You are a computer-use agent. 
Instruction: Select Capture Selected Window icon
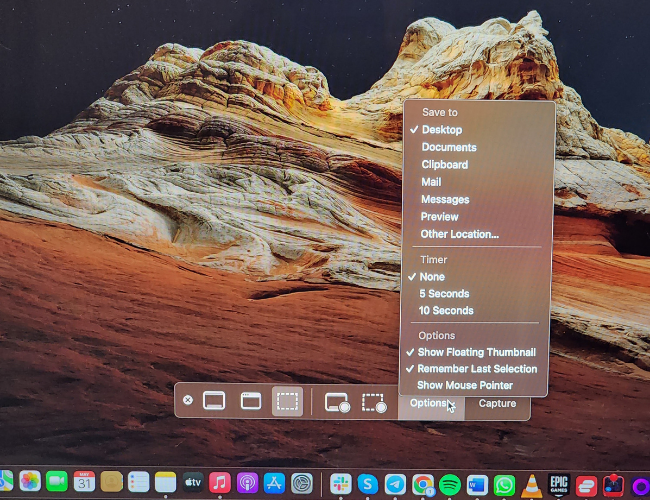[251, 401]
